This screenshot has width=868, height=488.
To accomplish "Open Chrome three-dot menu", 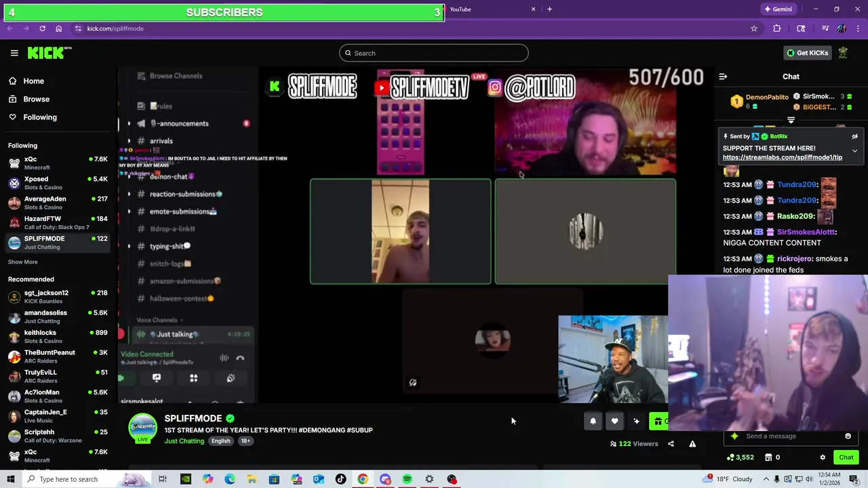I will pos(858,28).
